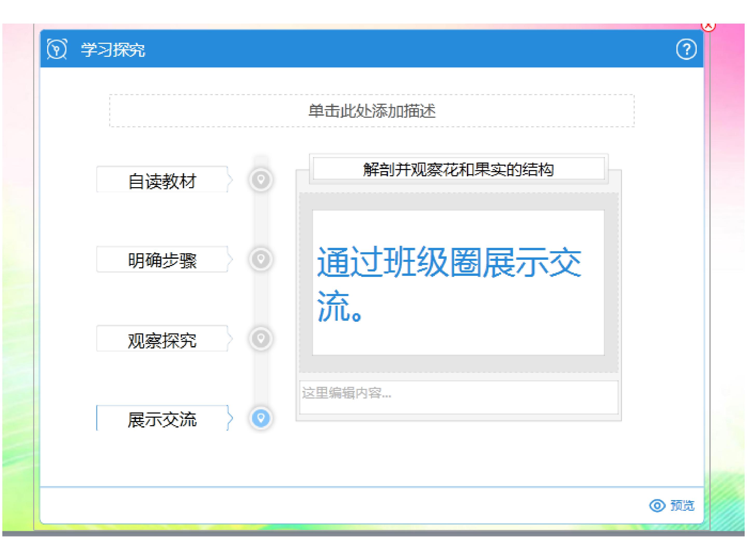747x560 pixels.
Task: Click the active blue marker beside 展示交流
Action: (261, 418)
